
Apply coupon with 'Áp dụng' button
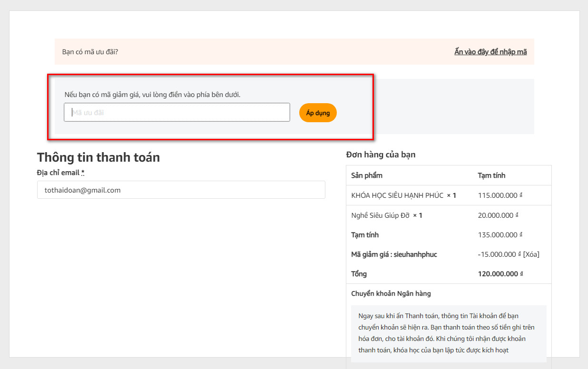pyautogui.click(x=318, y=113)
